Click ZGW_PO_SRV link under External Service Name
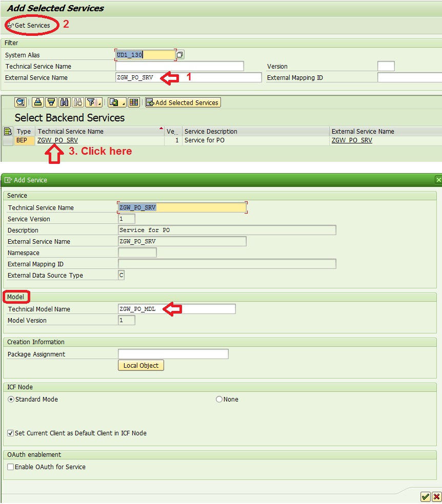442x504 pixels. click(x=352, y=140)
